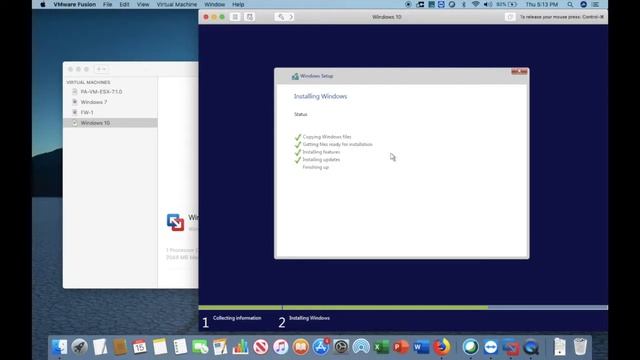Open the Notification Center icon
Image resolution: width=640 pixels, height=360 pixels.
tap(596, 4)
